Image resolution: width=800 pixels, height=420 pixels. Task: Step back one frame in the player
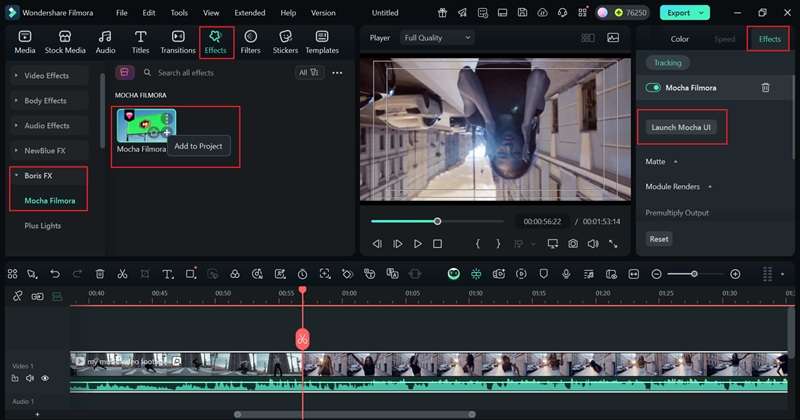[x=377, y=244]
